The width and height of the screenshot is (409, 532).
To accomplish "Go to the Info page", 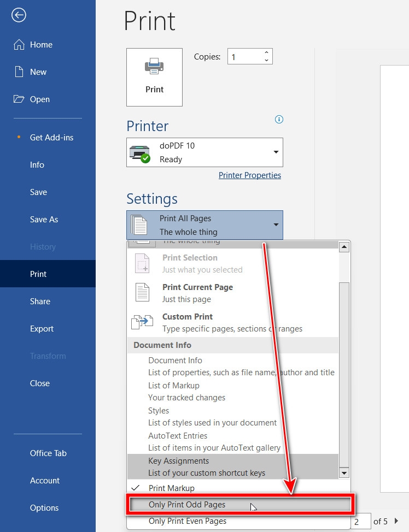I will point(48,164).
